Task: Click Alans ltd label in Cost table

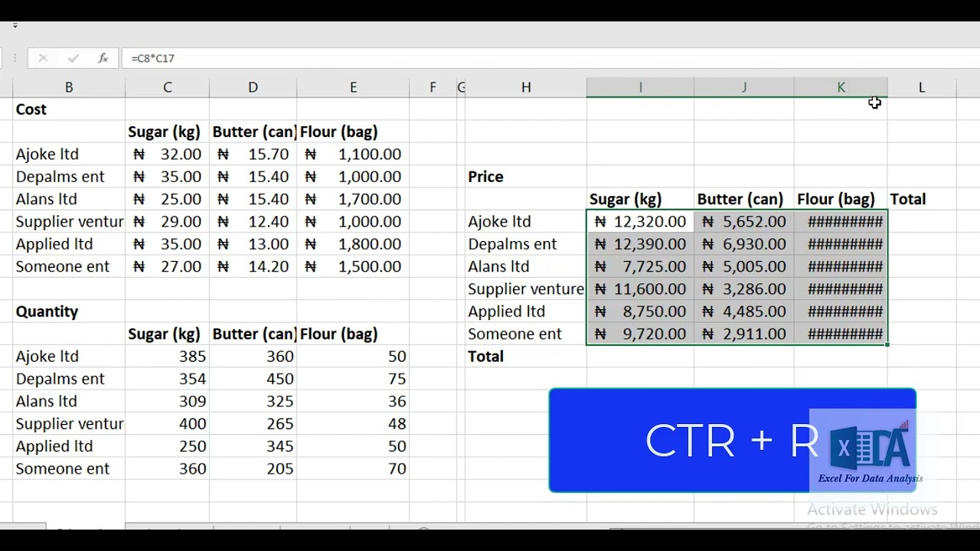Action: [69, 199]
